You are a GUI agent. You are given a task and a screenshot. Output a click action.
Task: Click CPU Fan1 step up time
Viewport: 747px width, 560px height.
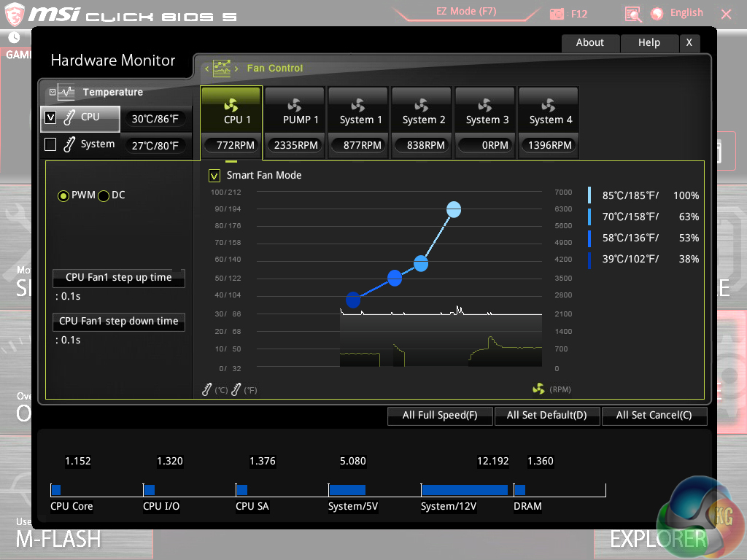pyautogui.click(x=119, y=278)
